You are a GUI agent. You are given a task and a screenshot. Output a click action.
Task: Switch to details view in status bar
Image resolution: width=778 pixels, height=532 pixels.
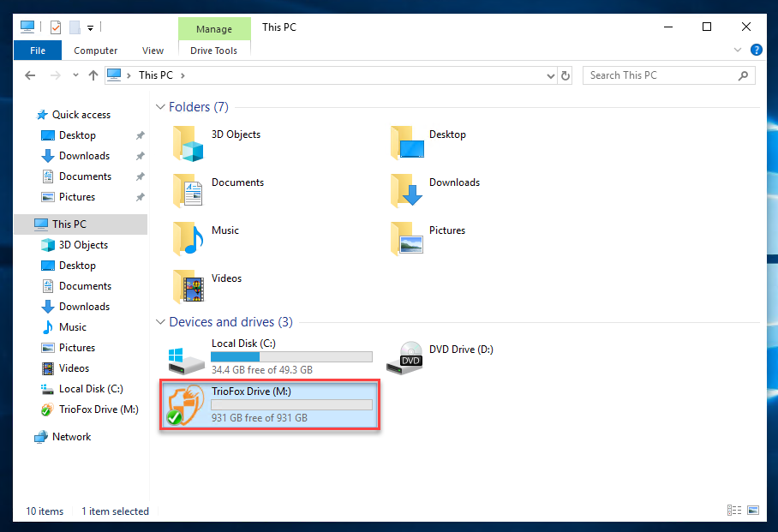pos(734,511)
